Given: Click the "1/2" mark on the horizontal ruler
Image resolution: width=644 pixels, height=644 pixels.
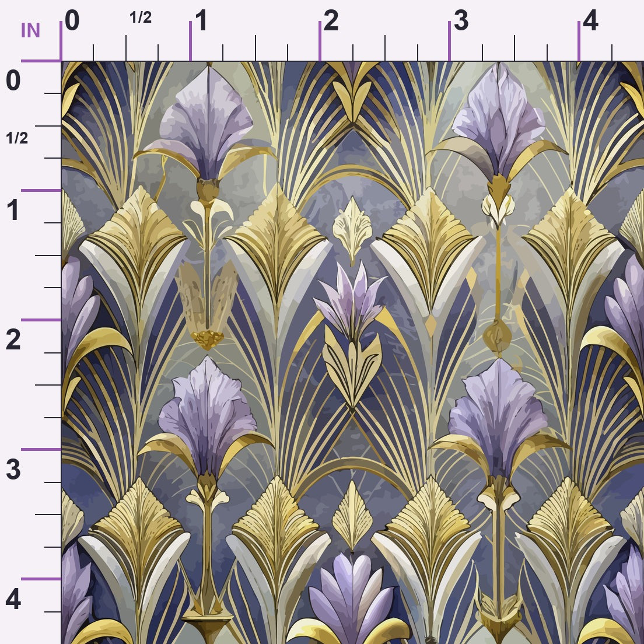Looking at the screenshot, I should point(141,17).
